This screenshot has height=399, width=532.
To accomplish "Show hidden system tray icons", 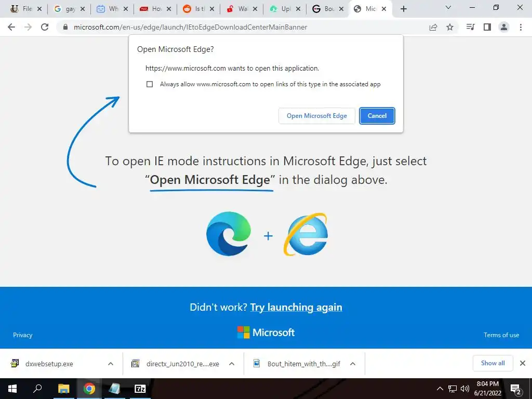I will coord(440,389).
